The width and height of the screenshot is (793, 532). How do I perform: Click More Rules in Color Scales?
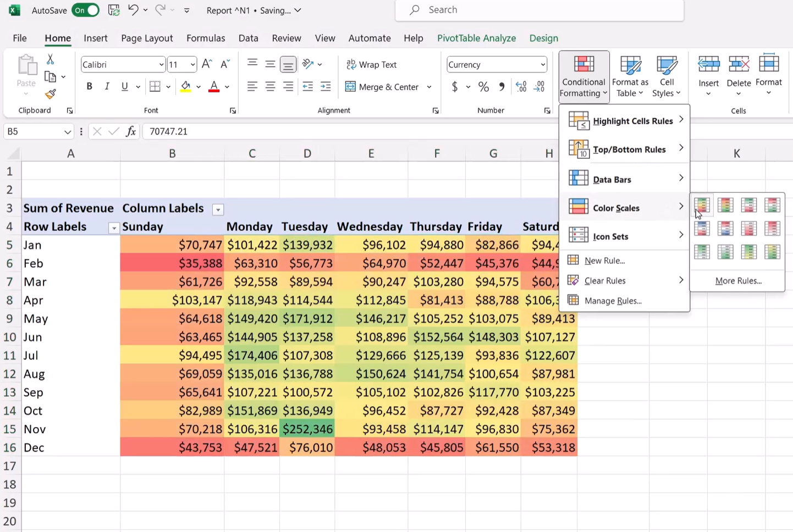738,281
